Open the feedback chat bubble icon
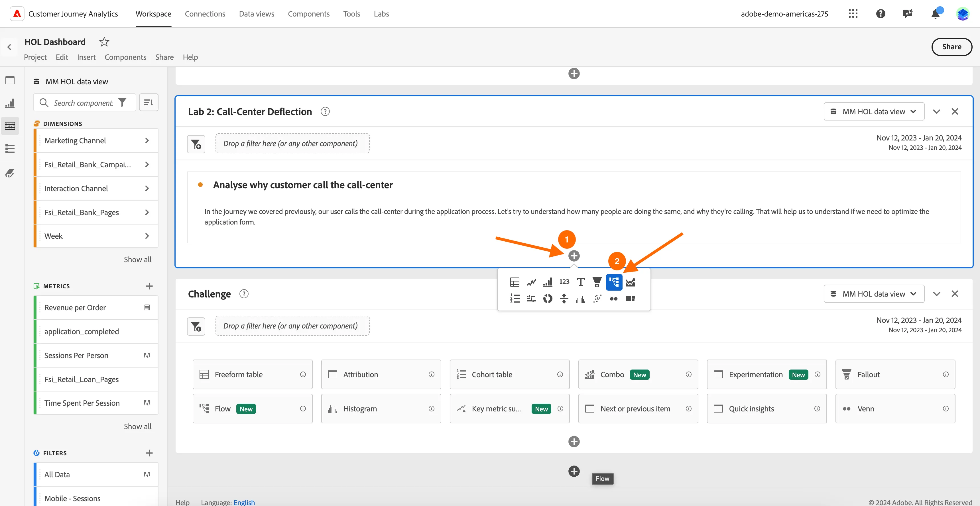The height and width of the screenshot is (506, 980). point(908,14)
